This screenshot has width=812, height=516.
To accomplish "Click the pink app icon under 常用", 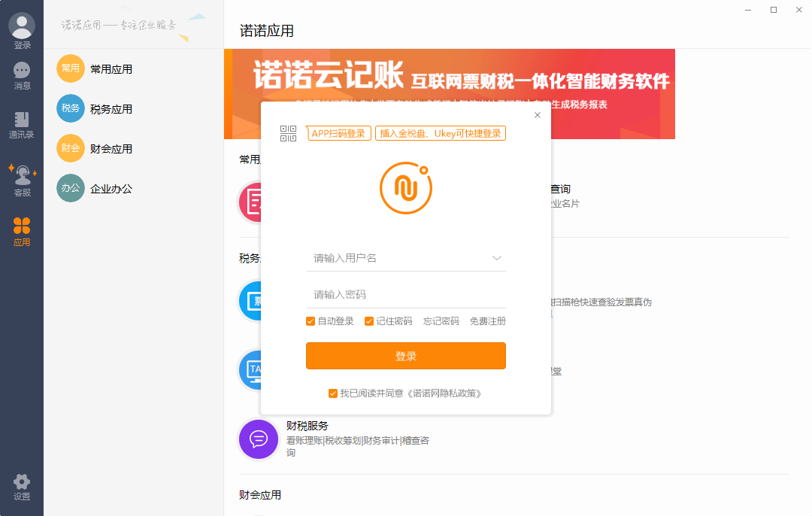I will coord(250,202).
